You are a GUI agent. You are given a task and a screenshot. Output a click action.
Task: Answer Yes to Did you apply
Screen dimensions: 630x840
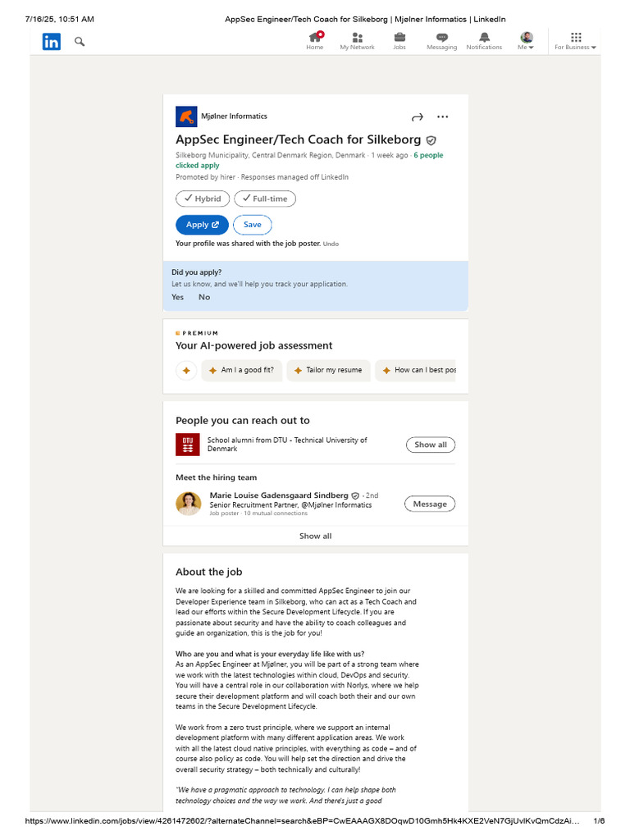click(178, 297)
